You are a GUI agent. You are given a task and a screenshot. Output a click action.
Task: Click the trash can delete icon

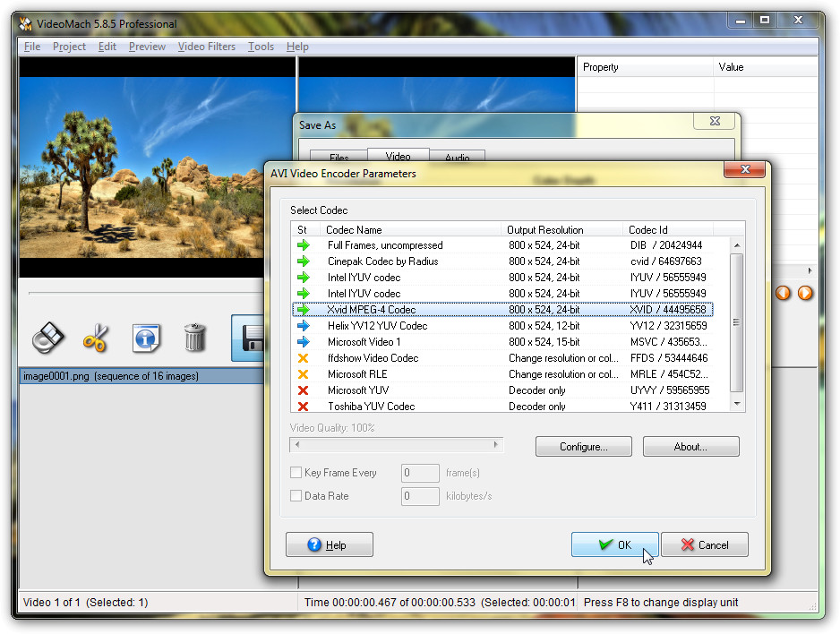coord(194,338)
